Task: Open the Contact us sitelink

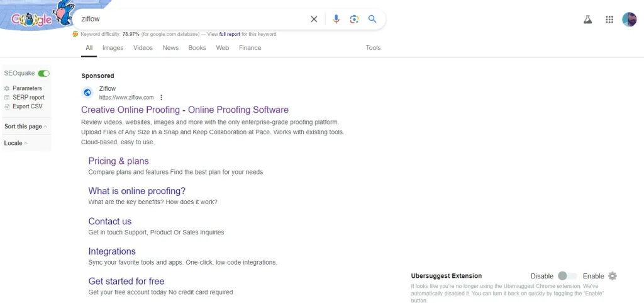Action: coord(110,221)
